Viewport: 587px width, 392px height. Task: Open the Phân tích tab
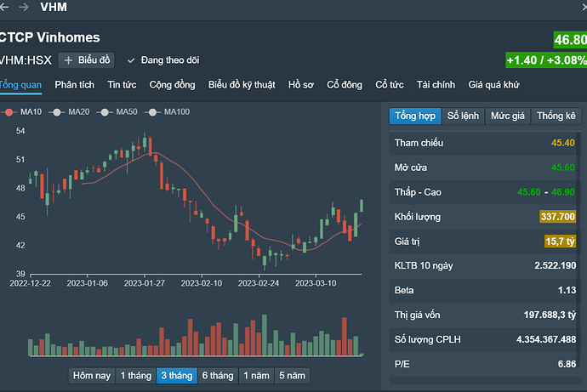tap(75, 84)
